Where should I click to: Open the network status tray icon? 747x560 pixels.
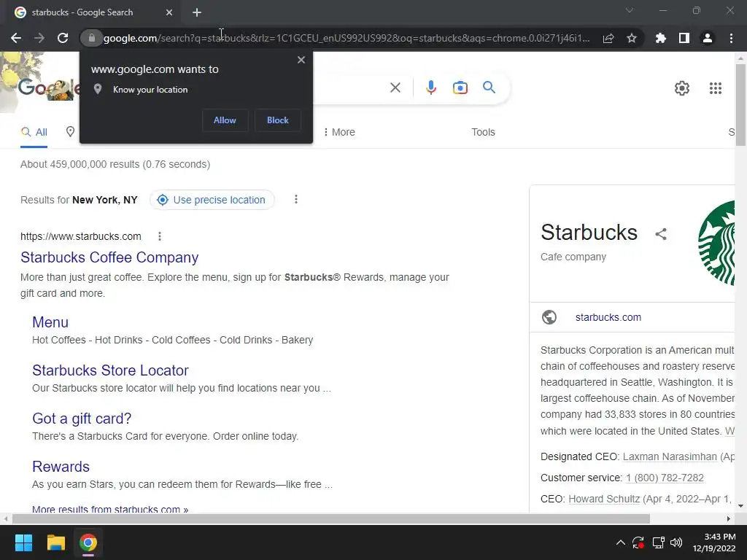tap(658, 542)
